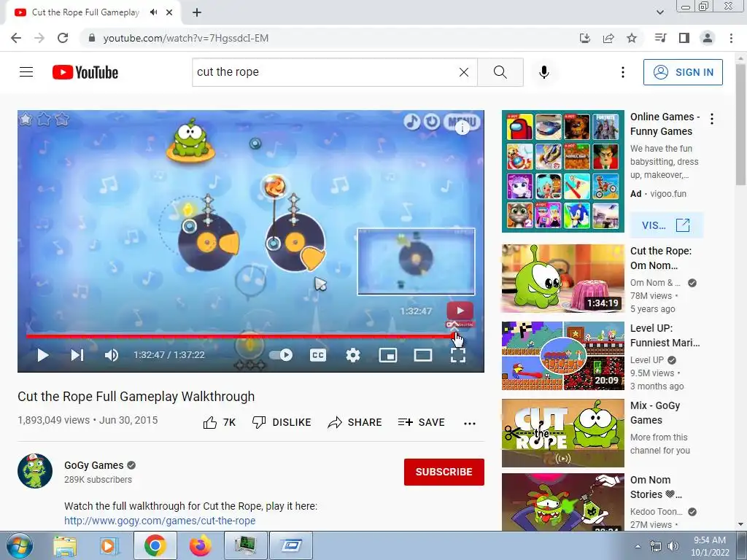Open video settings gear

coord(353,355)
